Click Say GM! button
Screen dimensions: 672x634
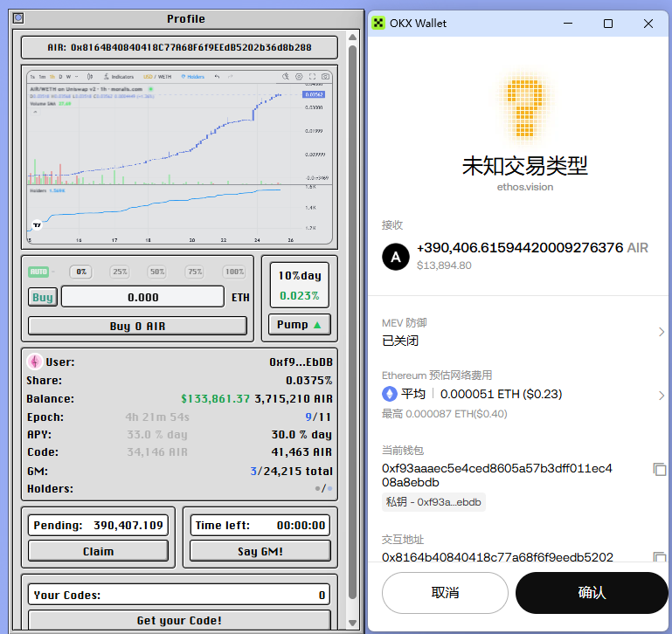[x=260, y=551]
